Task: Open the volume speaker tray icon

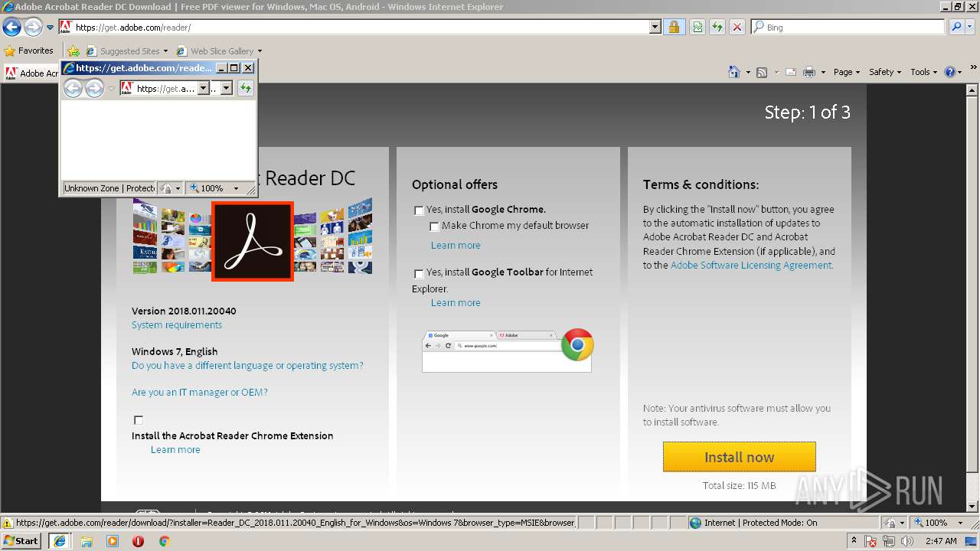Action: [x=907, y=541]
